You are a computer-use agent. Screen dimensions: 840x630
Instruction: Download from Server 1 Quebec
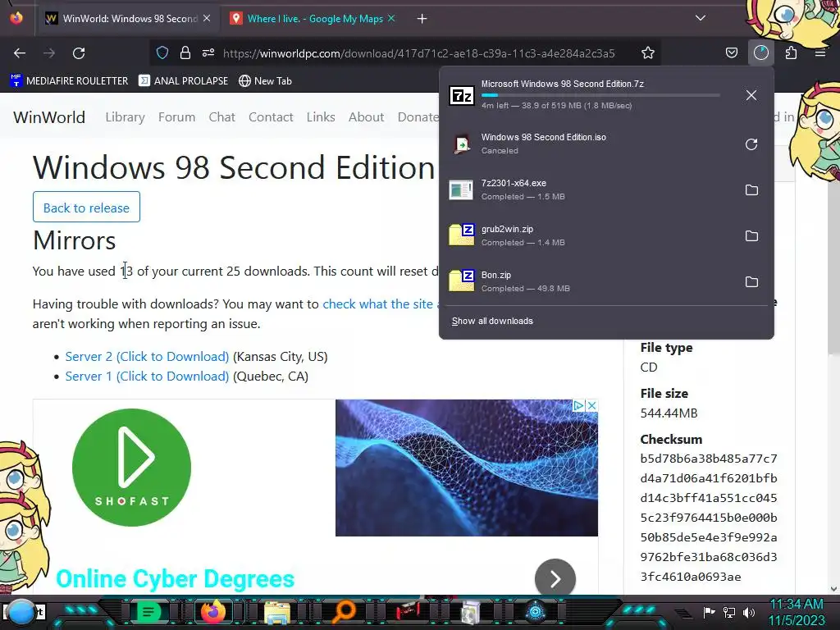pyautogui.click(x=147, y=377)
